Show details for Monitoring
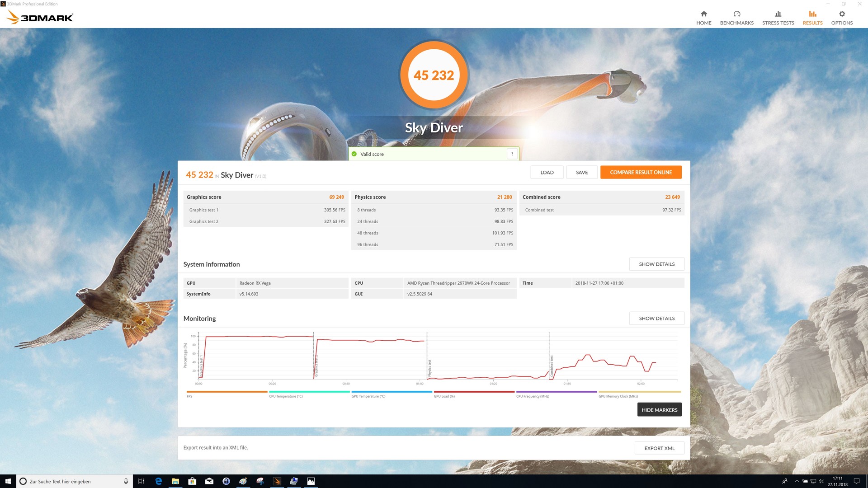Screen dimensions: 868x488 coord(656,319)
